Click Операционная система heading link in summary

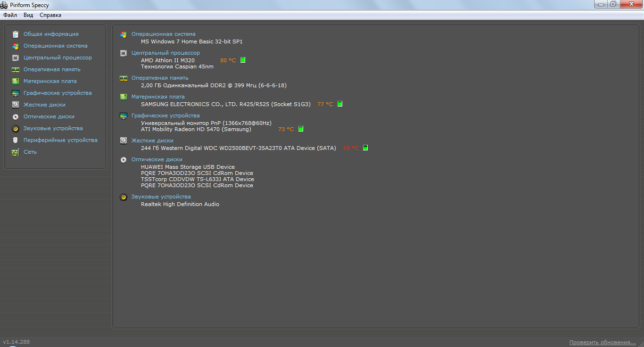point(164,34)
